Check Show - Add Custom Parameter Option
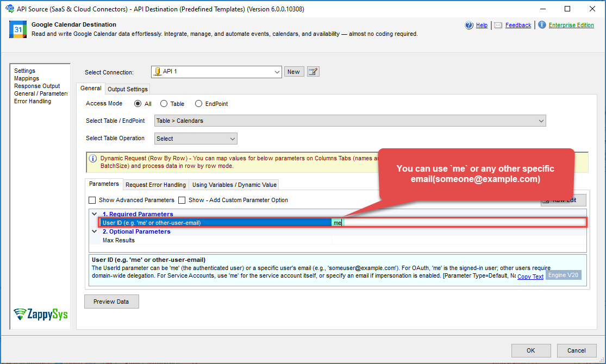606x364 pixels. click(182, 200)
